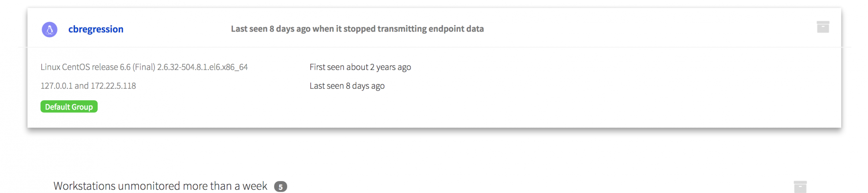Viewport: 868px width, 193px height.
Task: Click the count badge showing 5
Action: (280, 187)
